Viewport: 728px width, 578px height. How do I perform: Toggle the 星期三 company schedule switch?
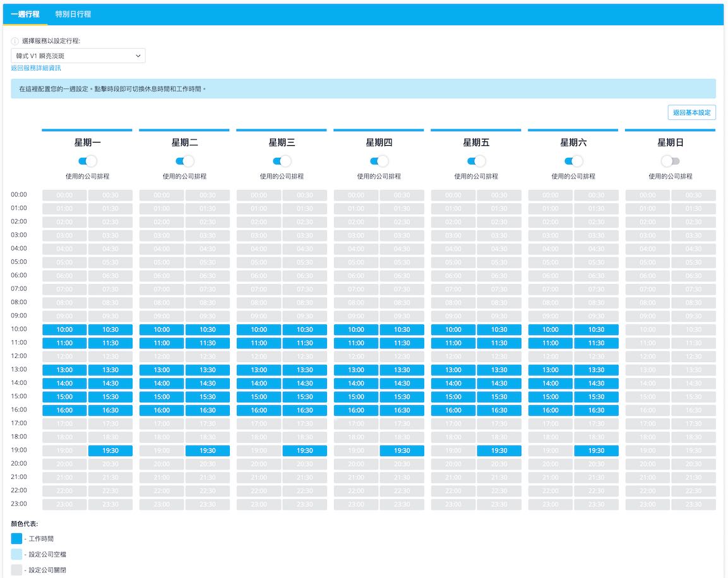click(282, 161)
